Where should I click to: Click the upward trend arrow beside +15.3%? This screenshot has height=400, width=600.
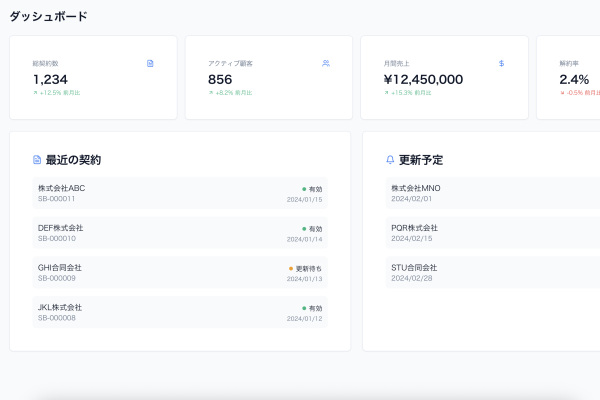(386, 93)
